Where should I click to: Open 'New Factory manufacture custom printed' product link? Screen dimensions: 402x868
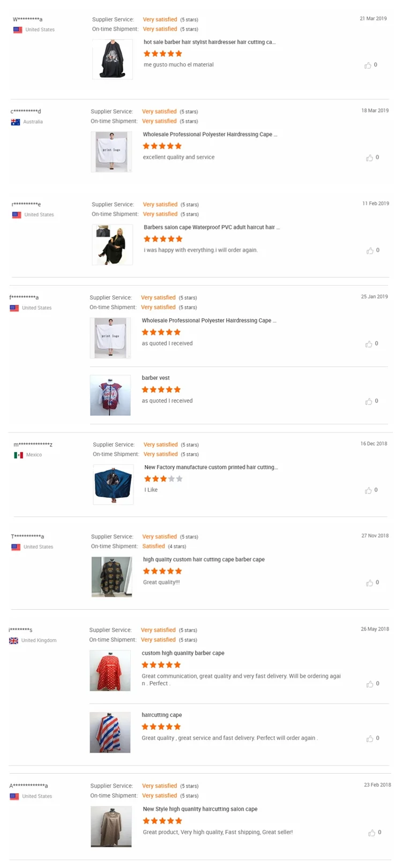click(211, 467)
